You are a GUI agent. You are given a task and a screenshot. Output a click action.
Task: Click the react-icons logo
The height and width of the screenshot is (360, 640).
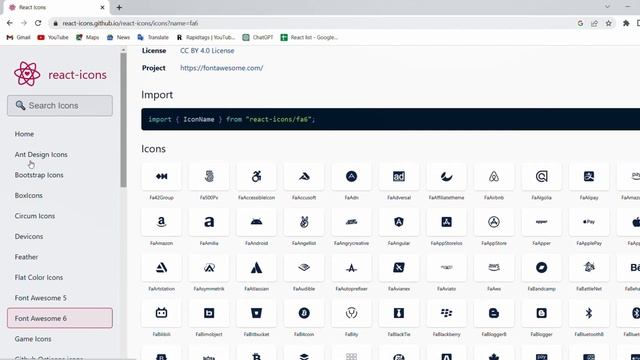pos(60,74)
